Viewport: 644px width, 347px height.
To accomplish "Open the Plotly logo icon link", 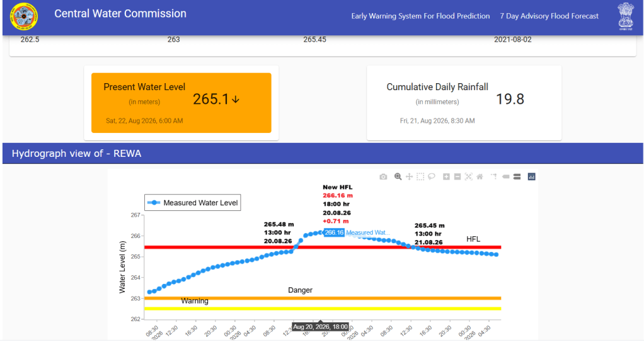I will coord(531,176).
